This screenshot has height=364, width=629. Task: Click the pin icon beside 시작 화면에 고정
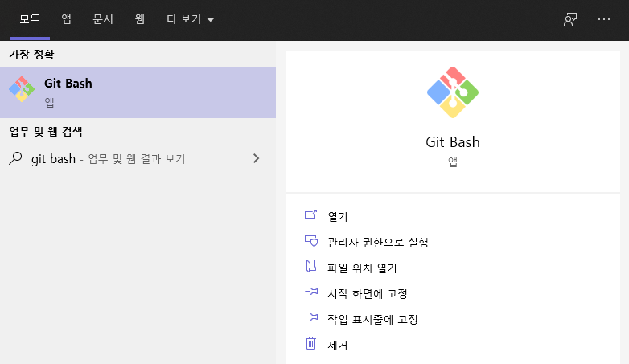click(311, 292)
